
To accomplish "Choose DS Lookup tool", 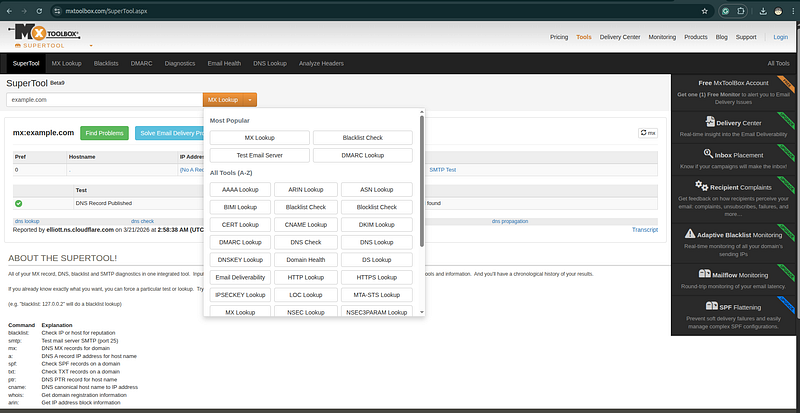I will [377, 260].
